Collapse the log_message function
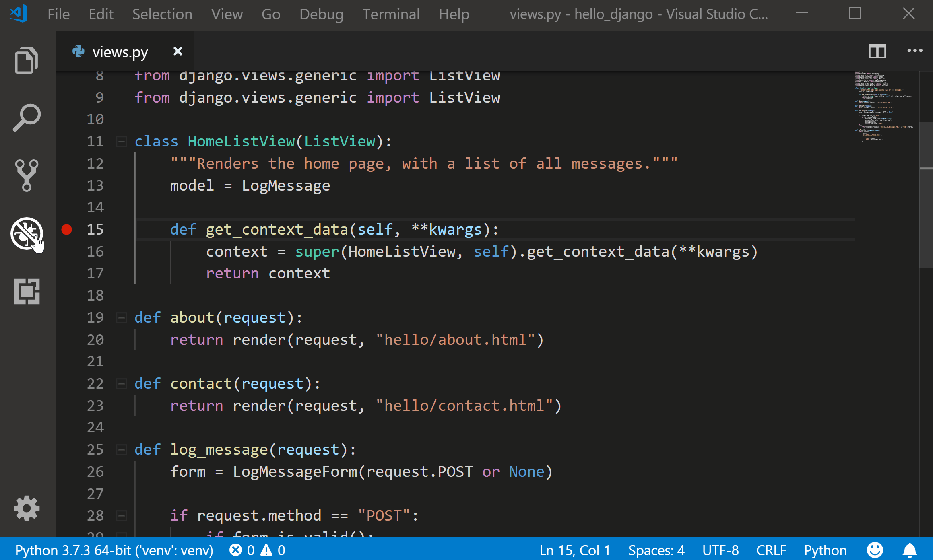The image size is (933, 560). (x=121, y=449)
